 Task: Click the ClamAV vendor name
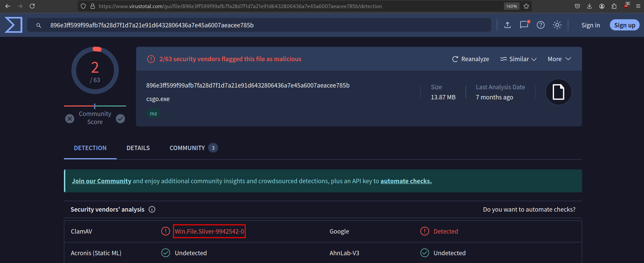click(x=82, y=231)
